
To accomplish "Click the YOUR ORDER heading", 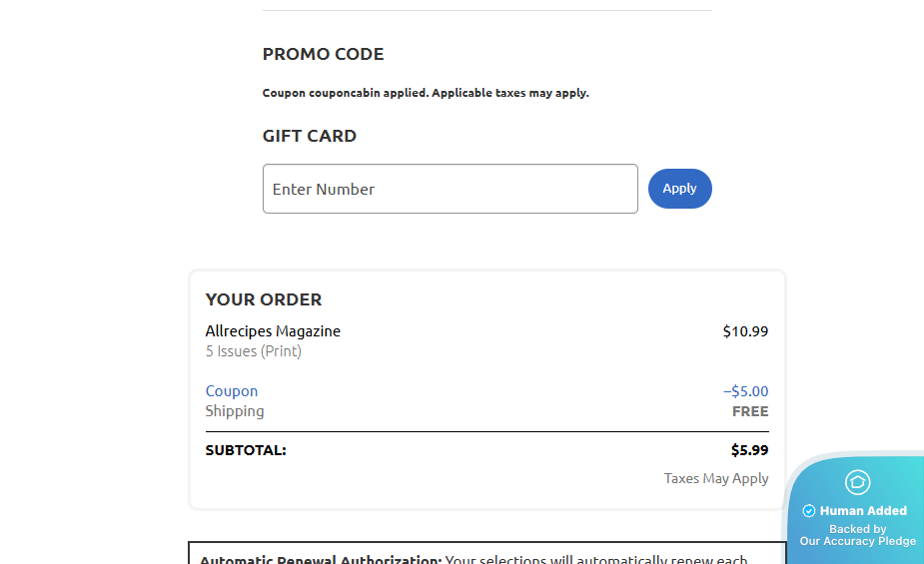I will (x=264, y=299).
